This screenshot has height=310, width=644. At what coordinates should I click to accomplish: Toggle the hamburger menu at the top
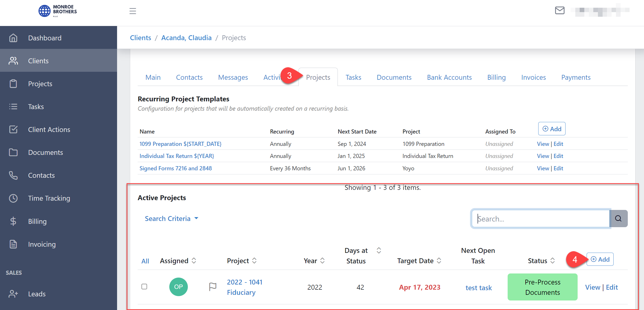(133, 11)
